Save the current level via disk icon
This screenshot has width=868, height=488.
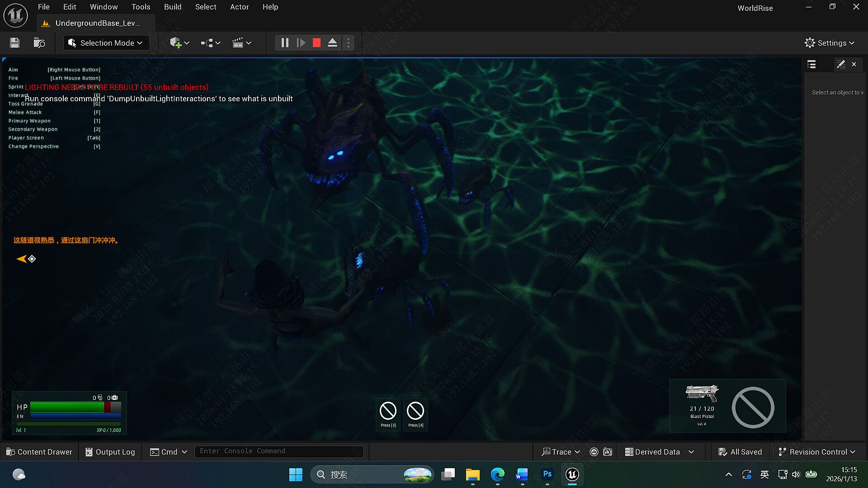[14, 43]
